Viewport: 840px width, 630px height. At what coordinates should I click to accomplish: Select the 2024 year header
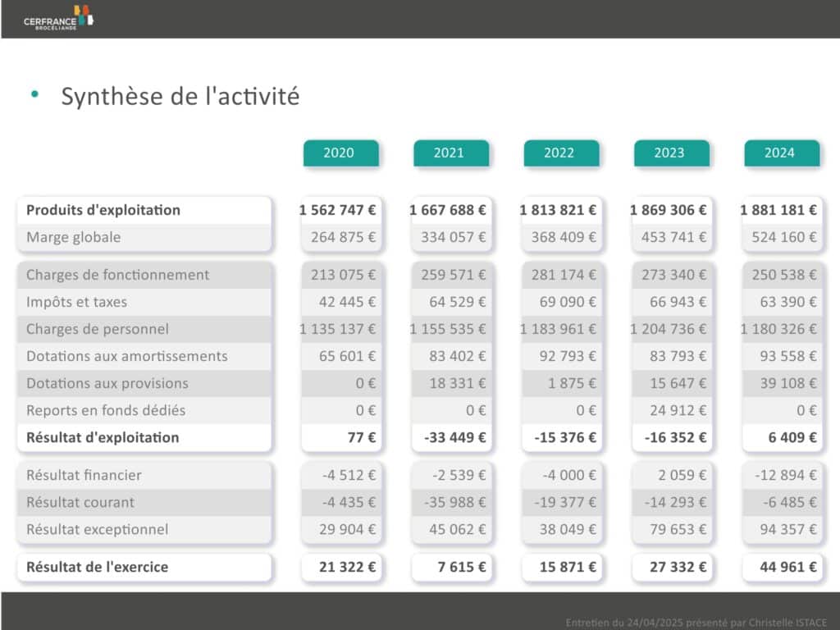[782, 153]
